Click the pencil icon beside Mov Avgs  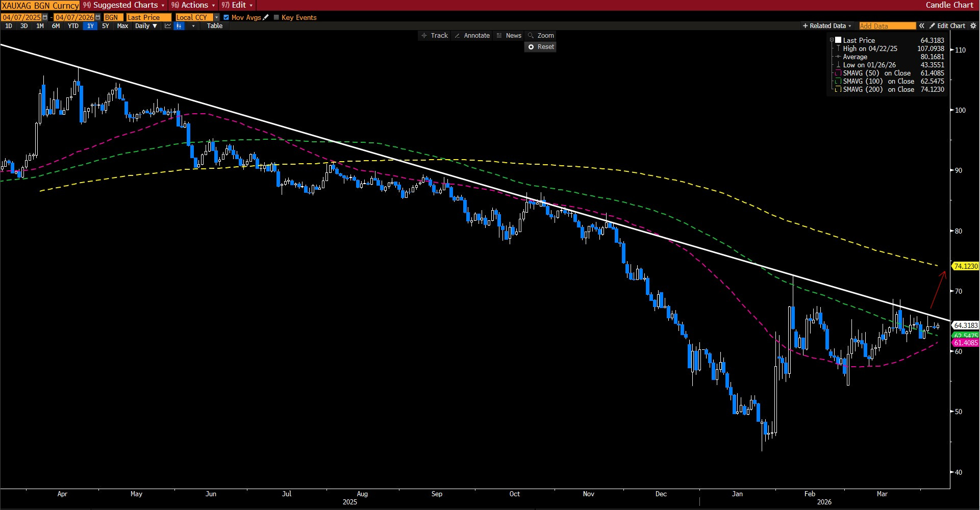266,17
